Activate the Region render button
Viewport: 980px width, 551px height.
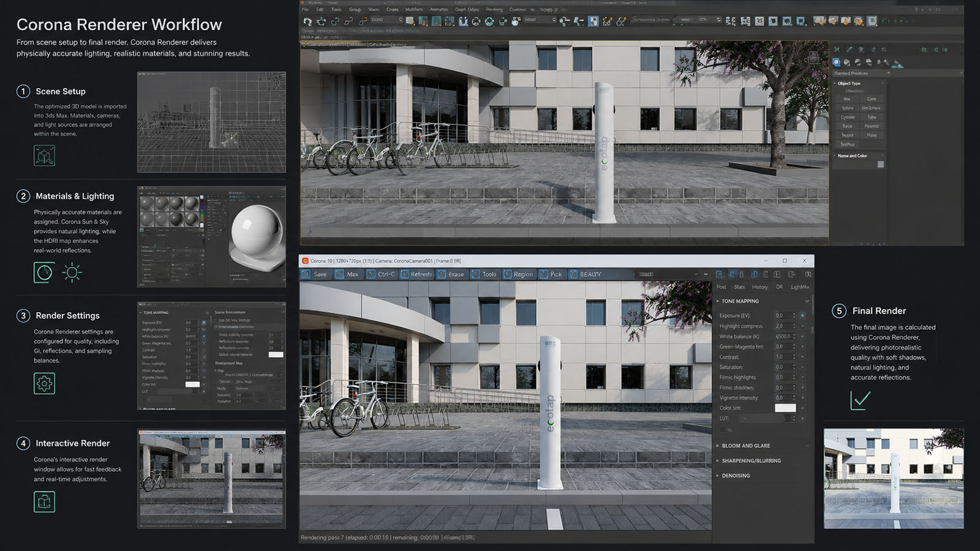click(518, 274)
